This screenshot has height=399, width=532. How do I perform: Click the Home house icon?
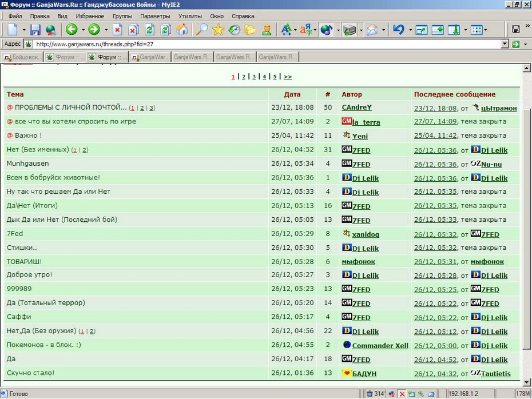(182, 30)
